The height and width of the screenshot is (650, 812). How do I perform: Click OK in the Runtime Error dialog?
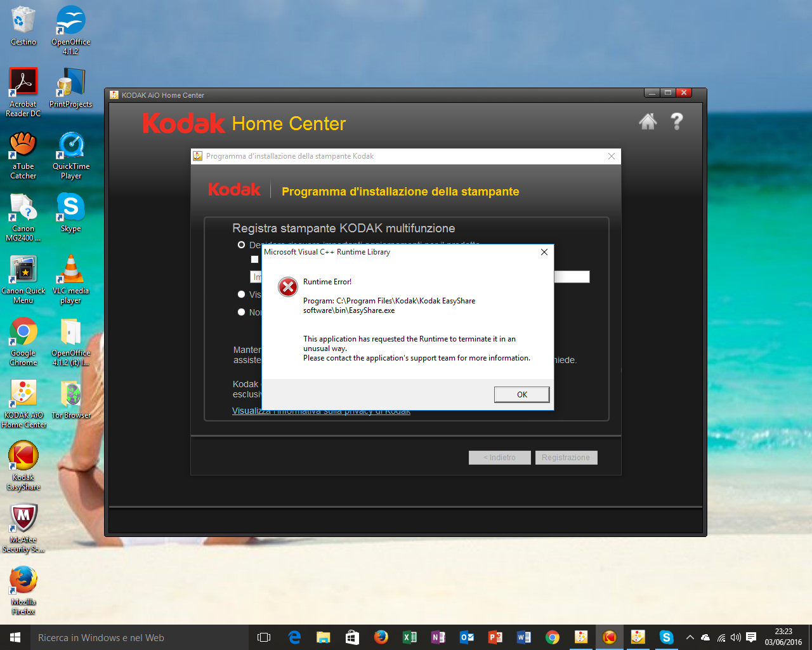click(521, 394)
